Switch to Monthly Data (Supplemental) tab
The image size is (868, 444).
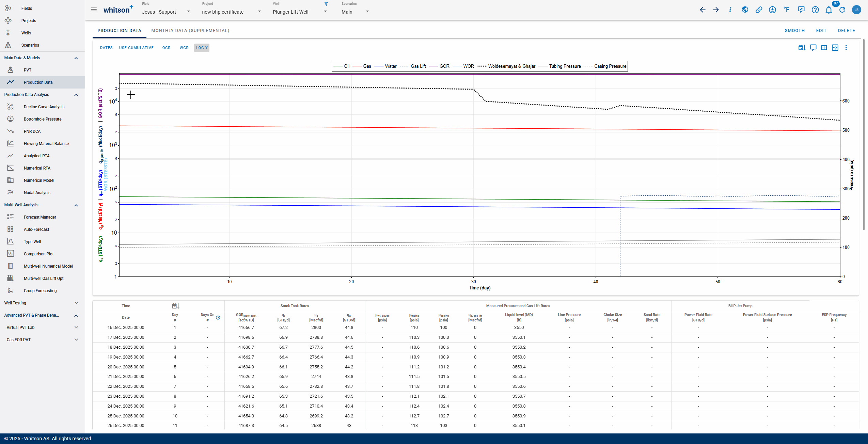(190, 31)
